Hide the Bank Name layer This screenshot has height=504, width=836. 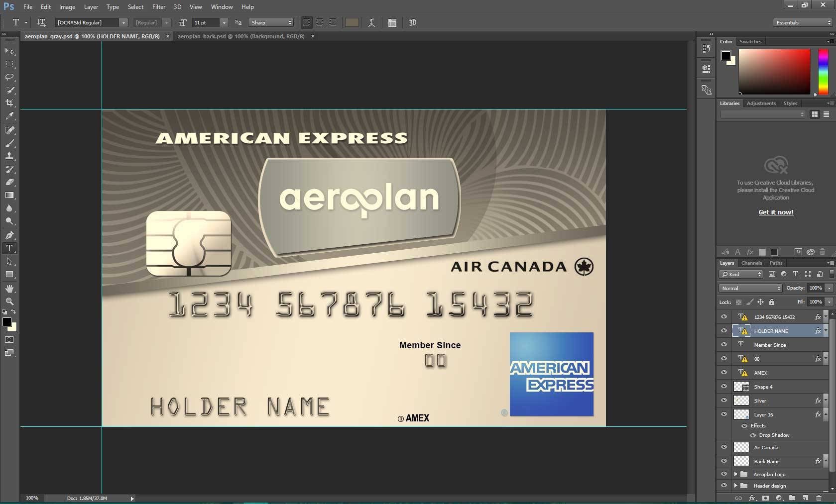pyautogui.click(x=724, y=461)
